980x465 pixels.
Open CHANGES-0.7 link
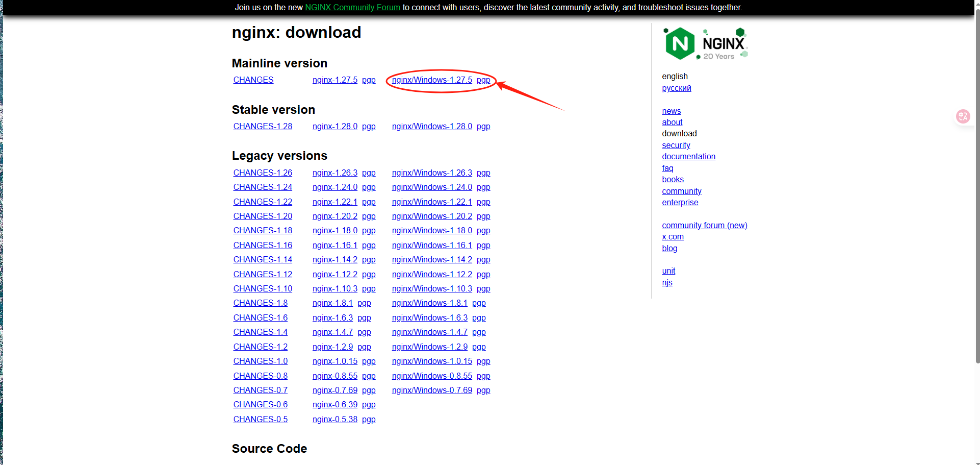(x=261, y=390)
